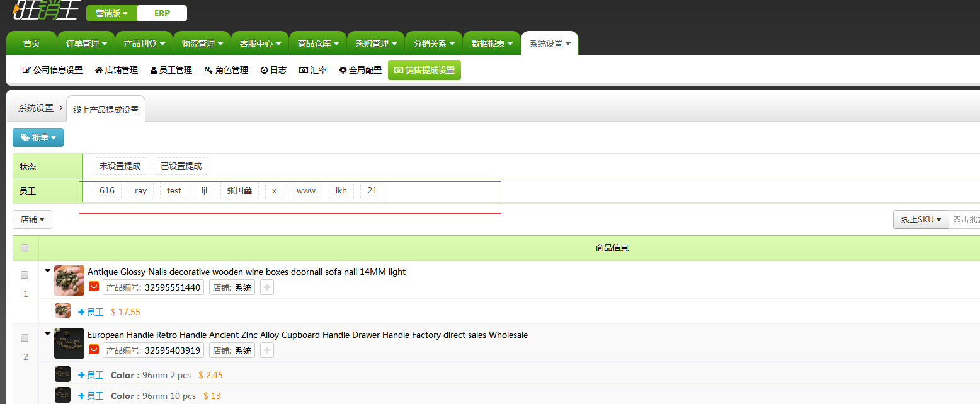Image resolution: width=980 pixels, height=404 pixels.
Task: Open the 线上SKU search type dropdown
Action: point(921,219)
